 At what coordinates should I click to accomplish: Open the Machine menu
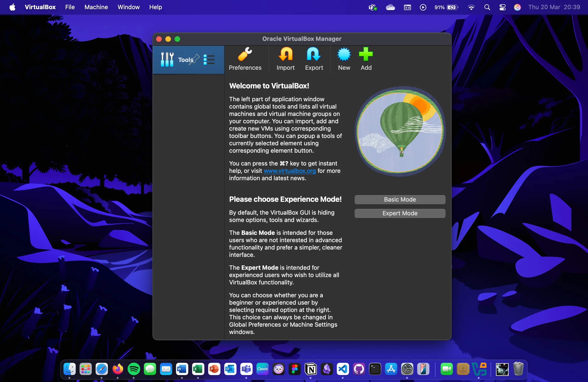pos(96,7)
